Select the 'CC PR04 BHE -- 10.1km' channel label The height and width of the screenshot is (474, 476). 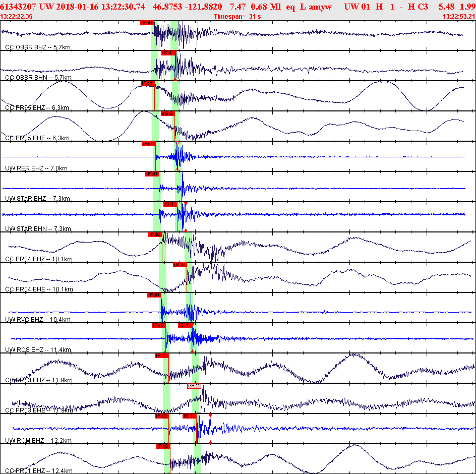point(39,289)
